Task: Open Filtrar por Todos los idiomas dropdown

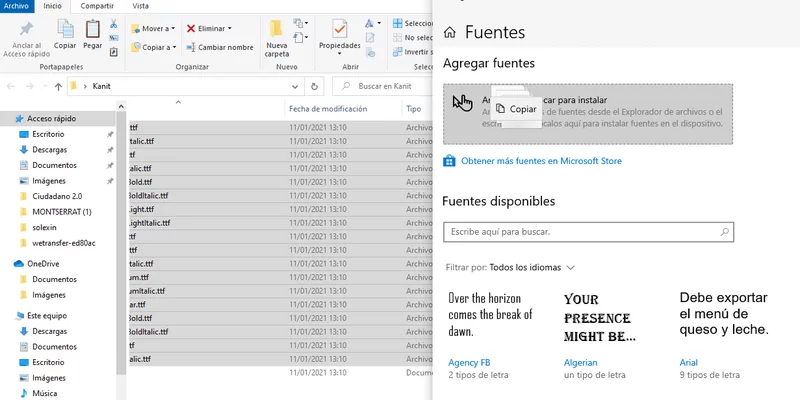Action: (532, 268)
